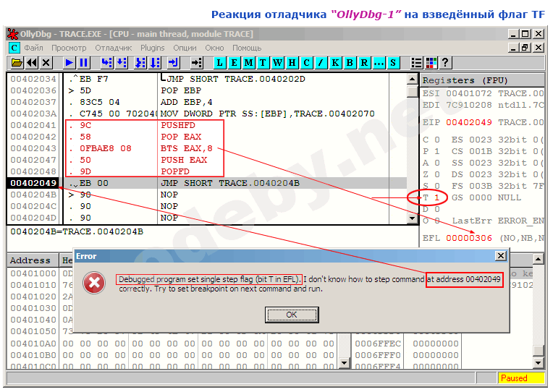Click the Close program X toolbar icon
Image resolution: width=553 pixels, height=392 pixels.
[x=46, y=63]
